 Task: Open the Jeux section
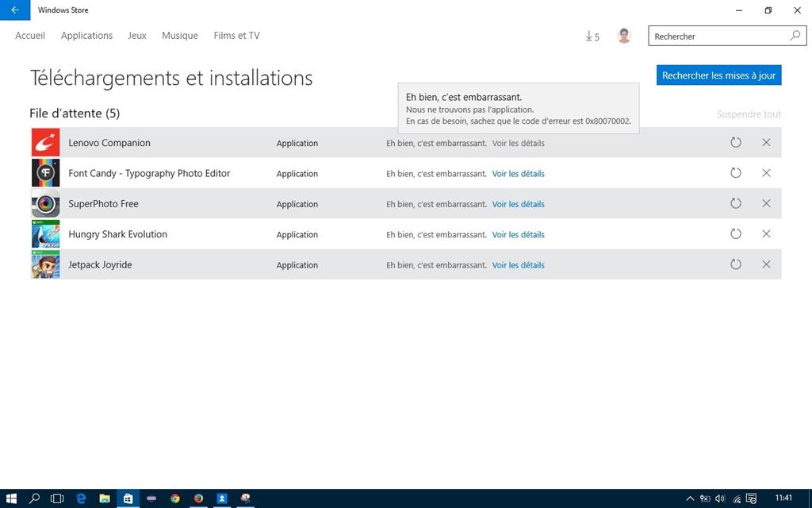tap(137, 36)
